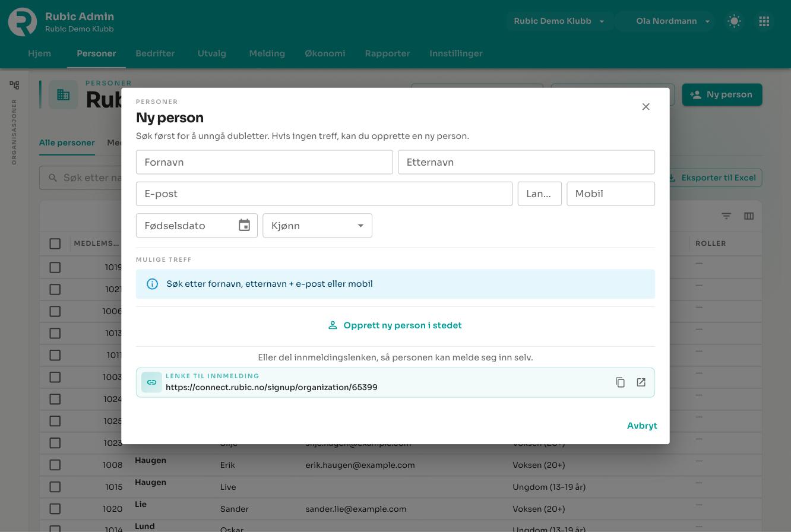Viewport: 791px width, 532px height.
Task: Open the calendar picker for Fødselsdato
Action: tap(244, 226)
